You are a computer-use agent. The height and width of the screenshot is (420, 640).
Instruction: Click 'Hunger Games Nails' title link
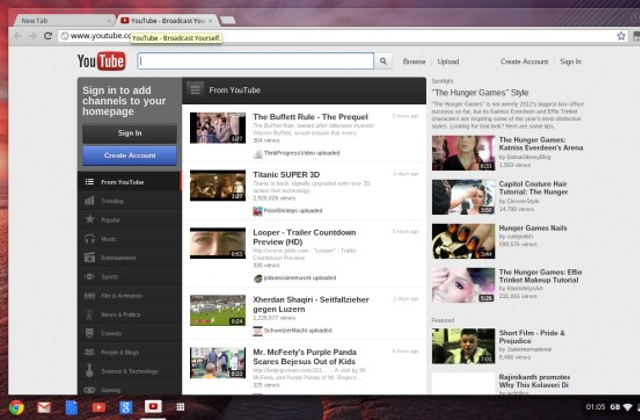533,228
